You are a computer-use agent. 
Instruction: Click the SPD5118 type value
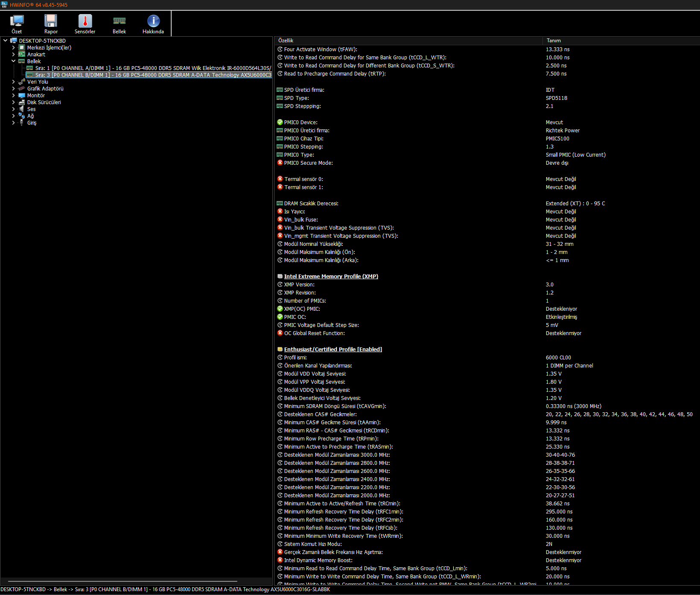coord(557,98)
